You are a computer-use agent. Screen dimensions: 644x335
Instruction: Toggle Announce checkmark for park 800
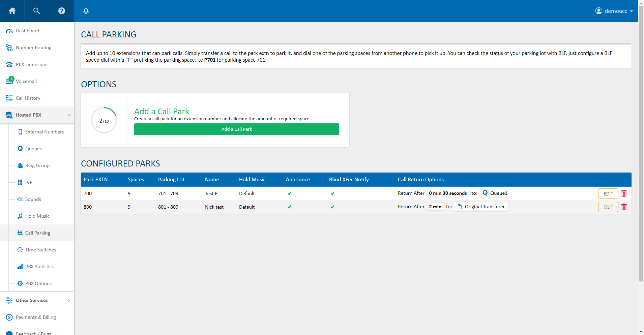click(289, 207)
